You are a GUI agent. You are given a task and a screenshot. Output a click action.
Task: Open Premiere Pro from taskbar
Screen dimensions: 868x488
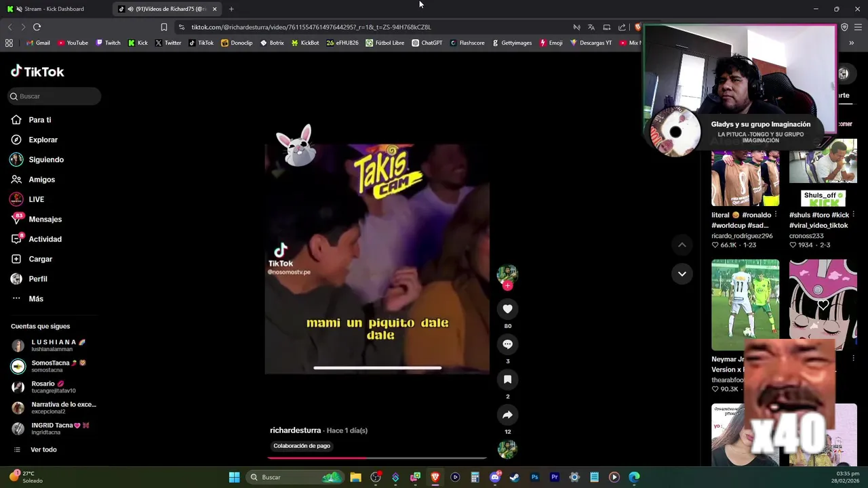pos(554,477)
